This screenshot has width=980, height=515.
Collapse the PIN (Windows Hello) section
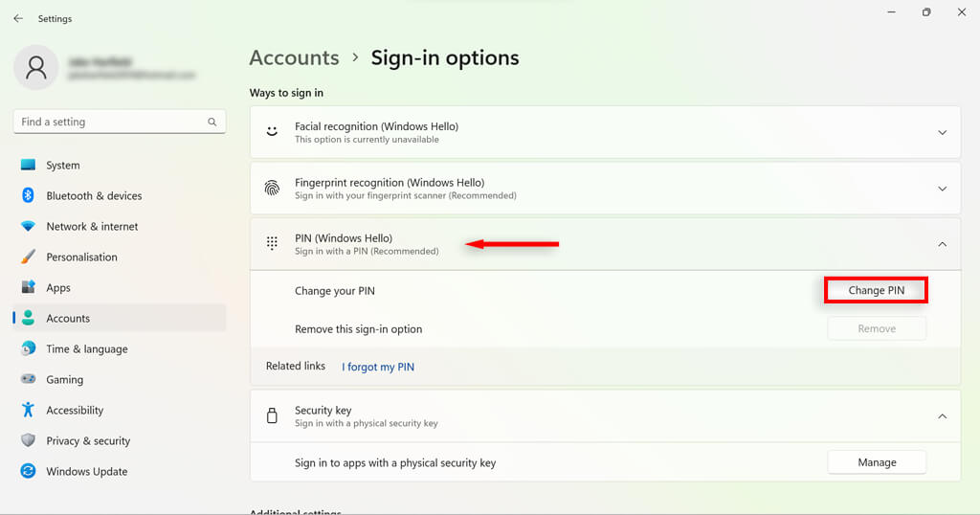click(x=942, y=244)
